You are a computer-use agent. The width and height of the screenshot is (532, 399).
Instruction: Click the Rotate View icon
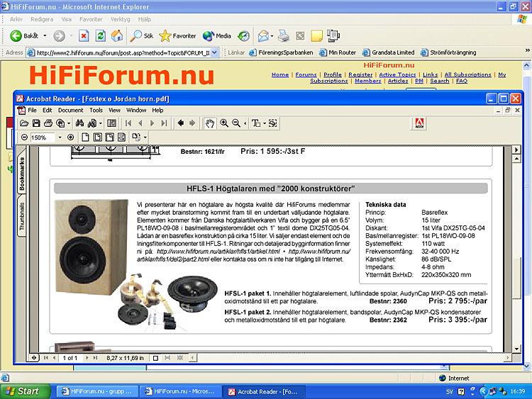click(136, 137)
